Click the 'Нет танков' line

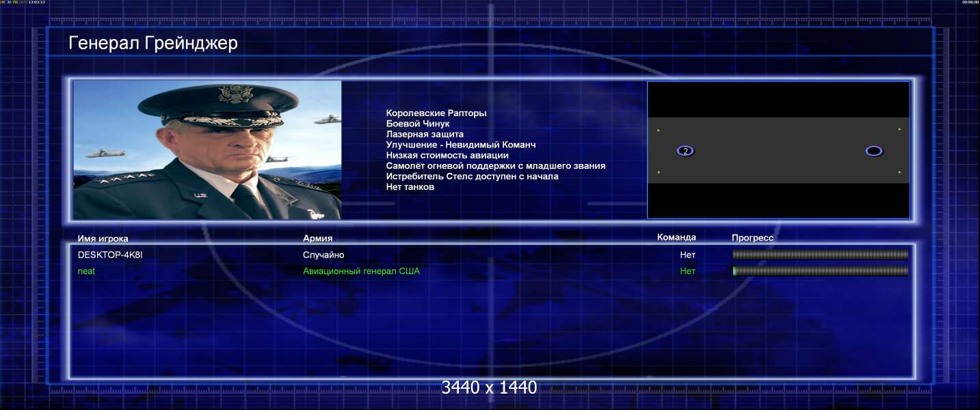pyautogui.click(x=410, y=187)
